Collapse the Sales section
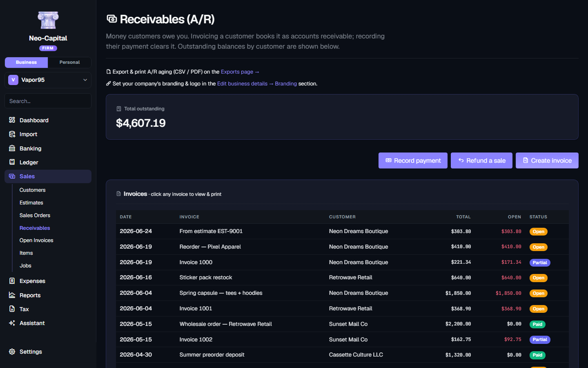 48,176
